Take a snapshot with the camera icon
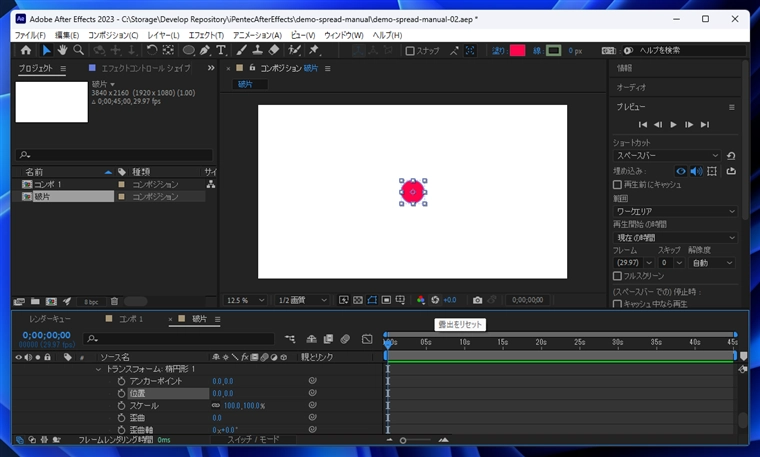 pos(477,300)
